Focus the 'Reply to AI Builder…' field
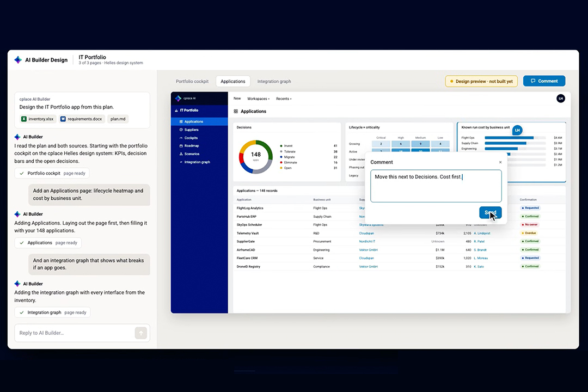Screen dimensions: 588x392 click(x=75, y=333)
